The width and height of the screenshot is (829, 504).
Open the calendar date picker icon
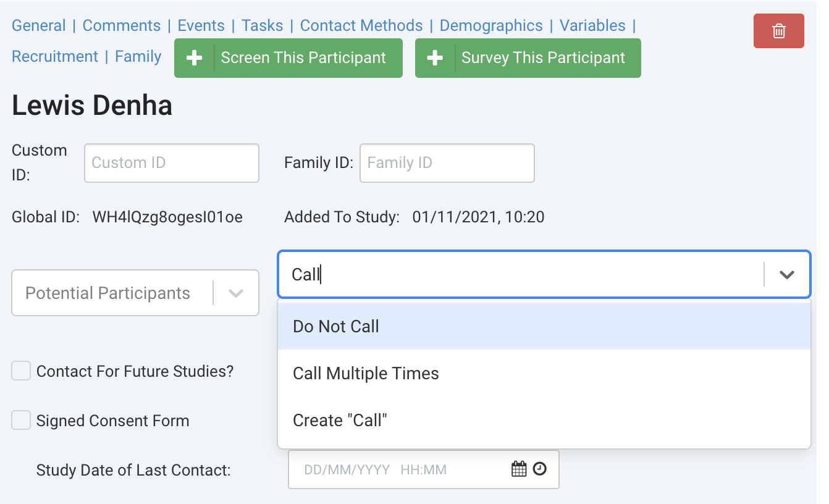coord(519,469)
